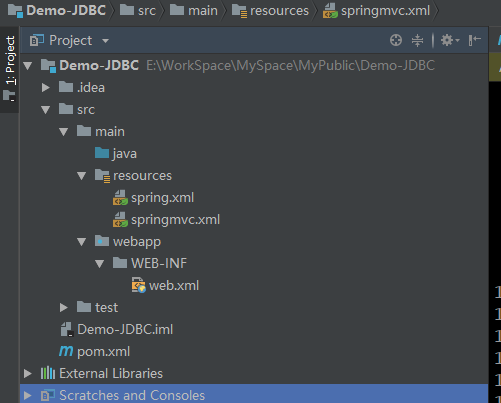The image size is (501, 403).
Task: Select the spring.xml file label
Action: (162, 198)
